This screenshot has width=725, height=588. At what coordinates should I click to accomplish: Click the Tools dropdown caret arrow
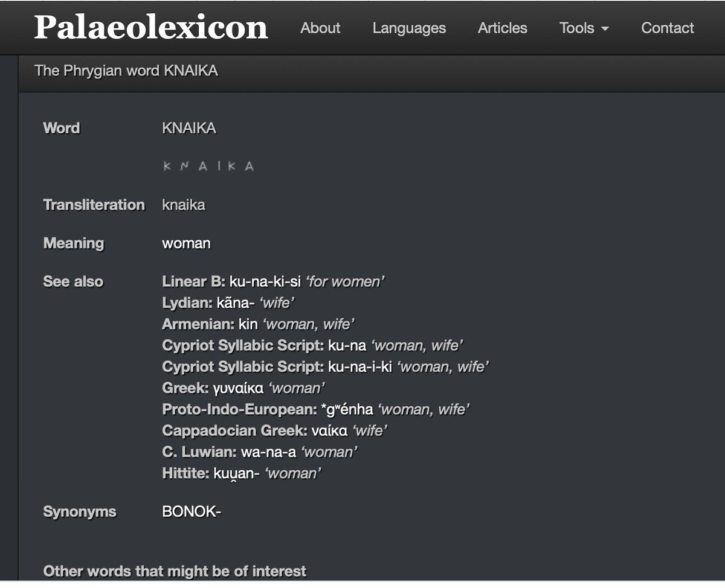click(604, 29)
